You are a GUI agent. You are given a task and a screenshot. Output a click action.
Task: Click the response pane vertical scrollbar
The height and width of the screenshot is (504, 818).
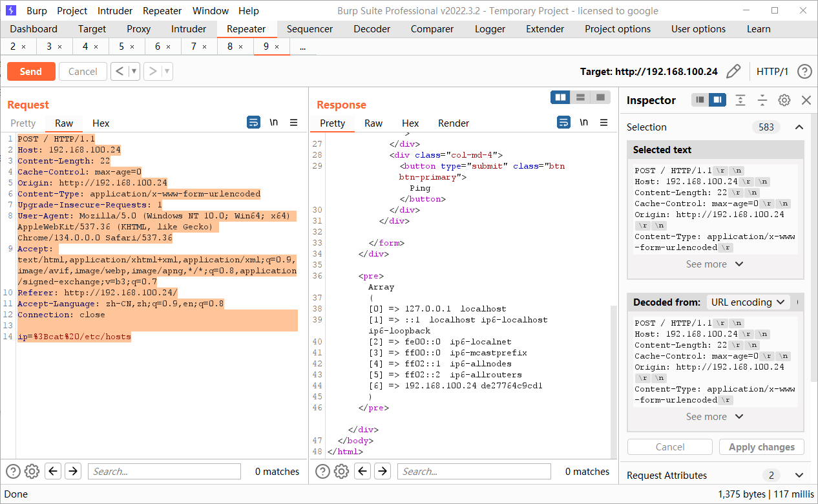click(x=614, y=381)
